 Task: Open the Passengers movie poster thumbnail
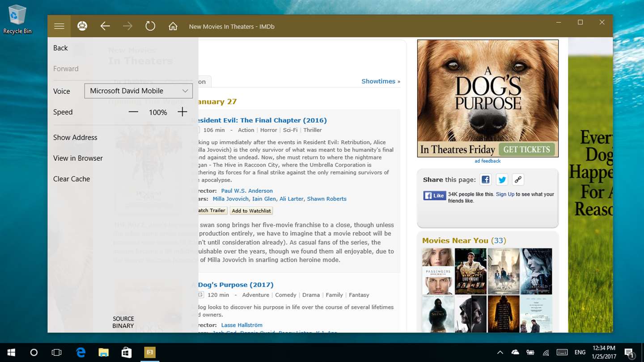(438, 272)
